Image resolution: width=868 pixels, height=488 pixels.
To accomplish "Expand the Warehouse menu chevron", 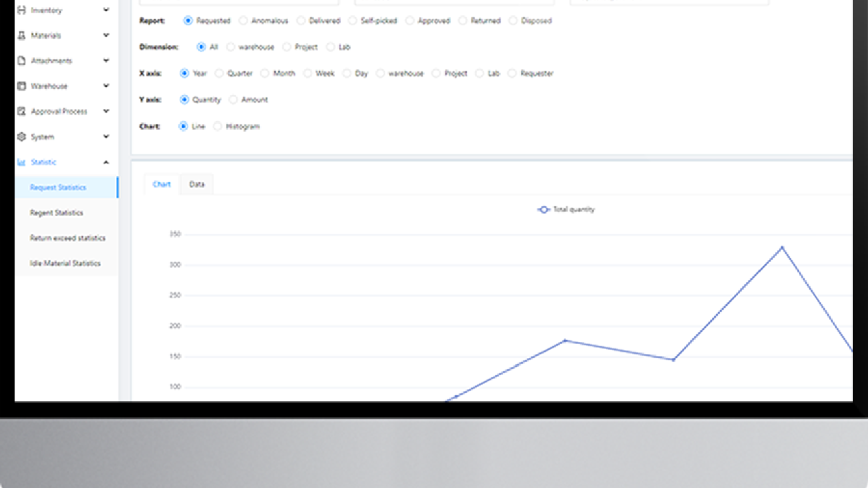I will pos(106,86).
